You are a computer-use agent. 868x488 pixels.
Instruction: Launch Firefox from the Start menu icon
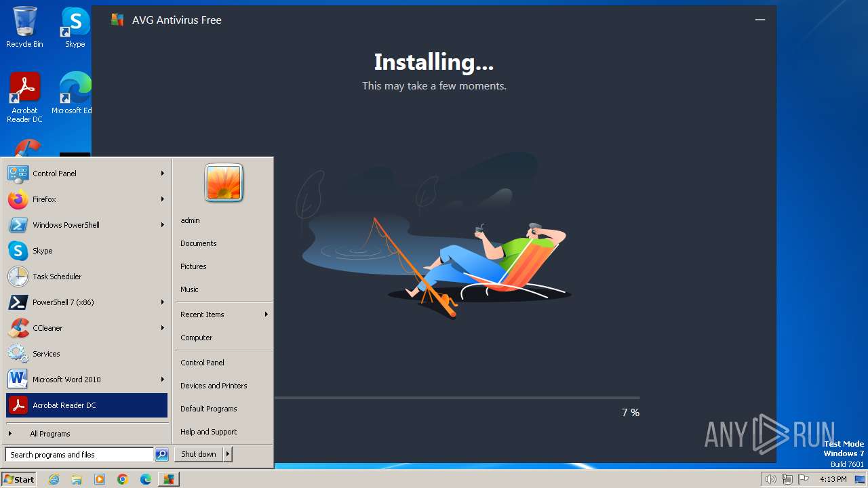tap(18, 199)
